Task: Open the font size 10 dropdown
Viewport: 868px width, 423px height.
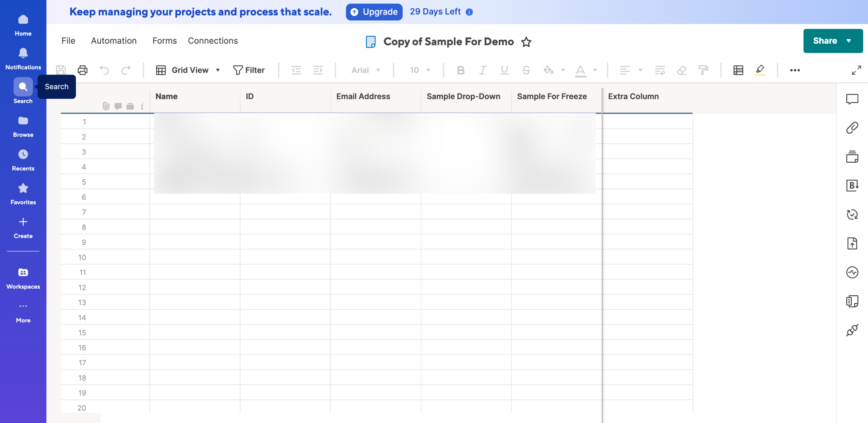Action: coord(420,70)
